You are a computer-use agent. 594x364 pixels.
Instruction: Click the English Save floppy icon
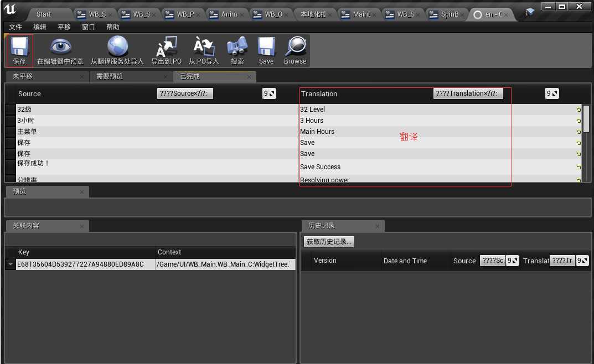tap(266, 50)
